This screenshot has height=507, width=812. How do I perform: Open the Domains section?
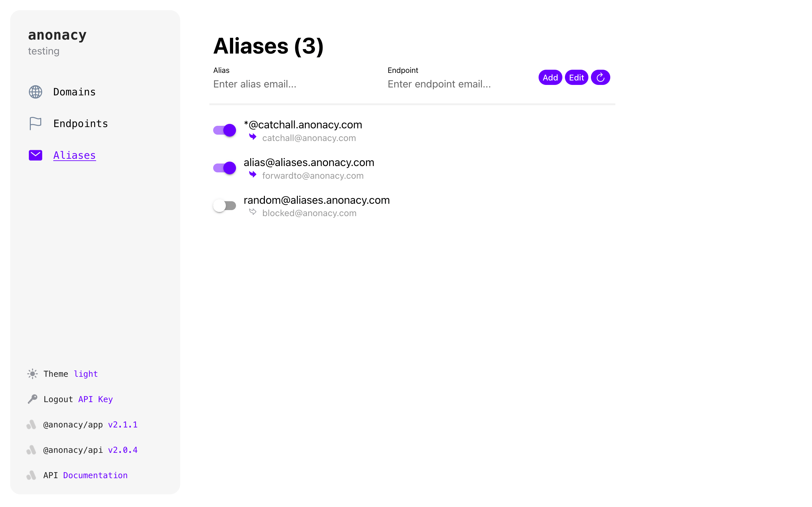pos(75,92)
